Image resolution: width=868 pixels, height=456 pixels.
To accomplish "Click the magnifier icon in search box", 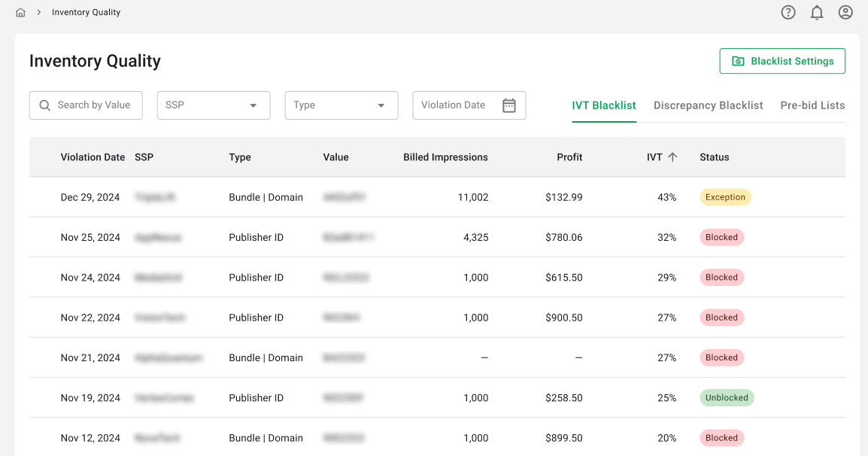I will tap(45, 105).
